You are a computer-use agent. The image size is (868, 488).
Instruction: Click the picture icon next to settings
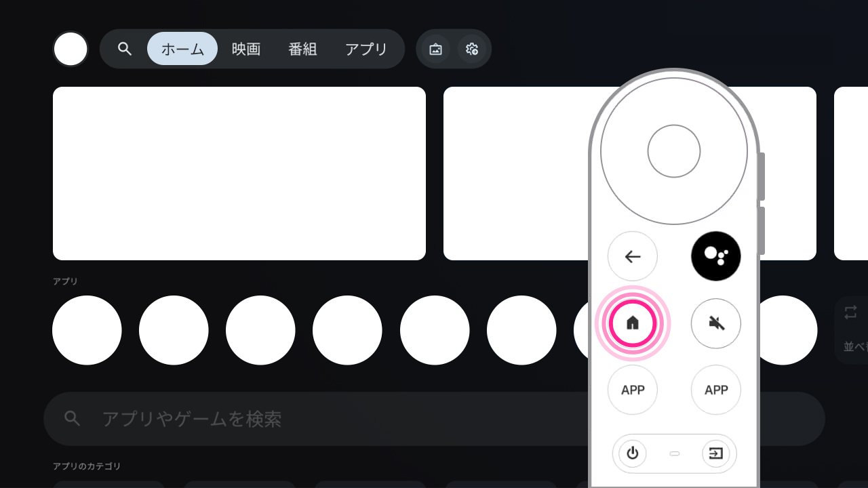tap(435, 49)
